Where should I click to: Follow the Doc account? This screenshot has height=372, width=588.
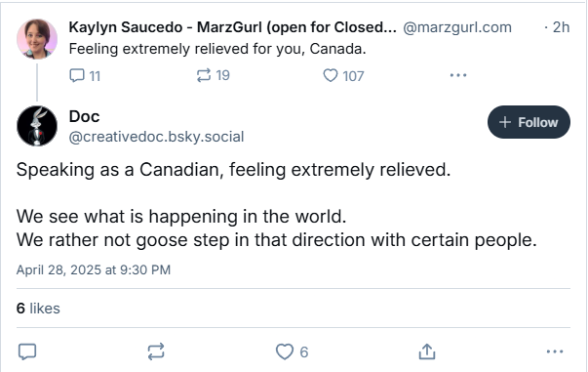tap(529, 122)
